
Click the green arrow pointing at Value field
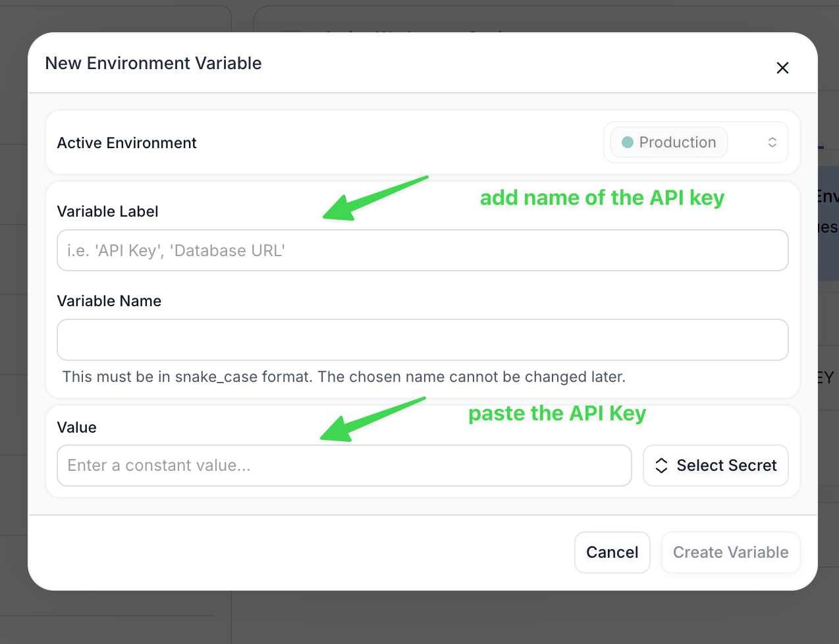tap(372, 419)
